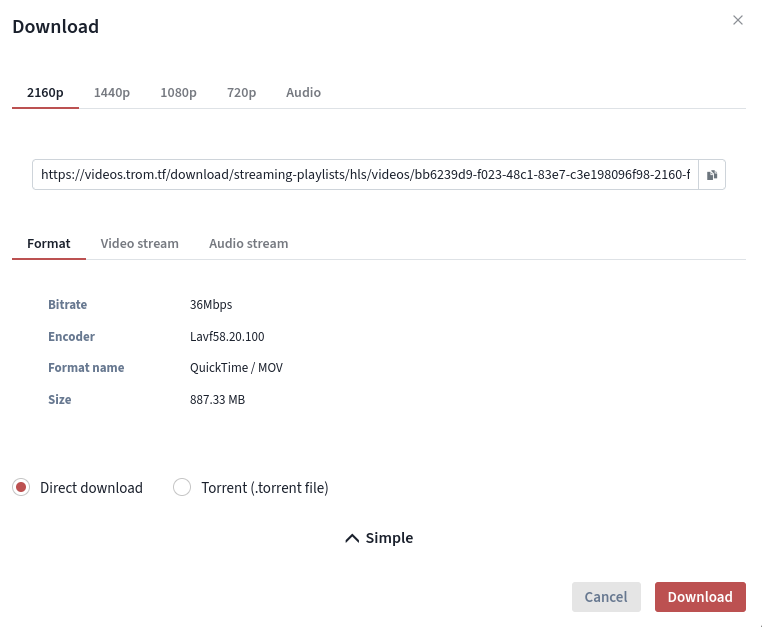Click the Bitrate label
The image size is (762, 627).
68,305
